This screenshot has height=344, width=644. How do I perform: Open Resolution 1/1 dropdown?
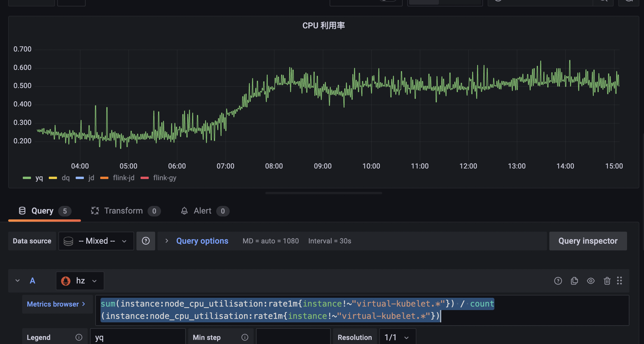(x=397, y=337)
